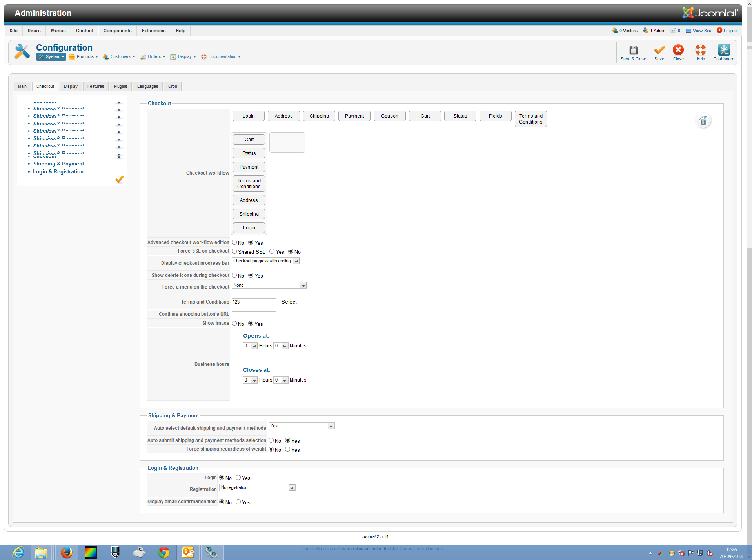Open the Display checkout progress bar dropdown
The height and width of the screenshot is (560, 752).
tap(266, 261)
